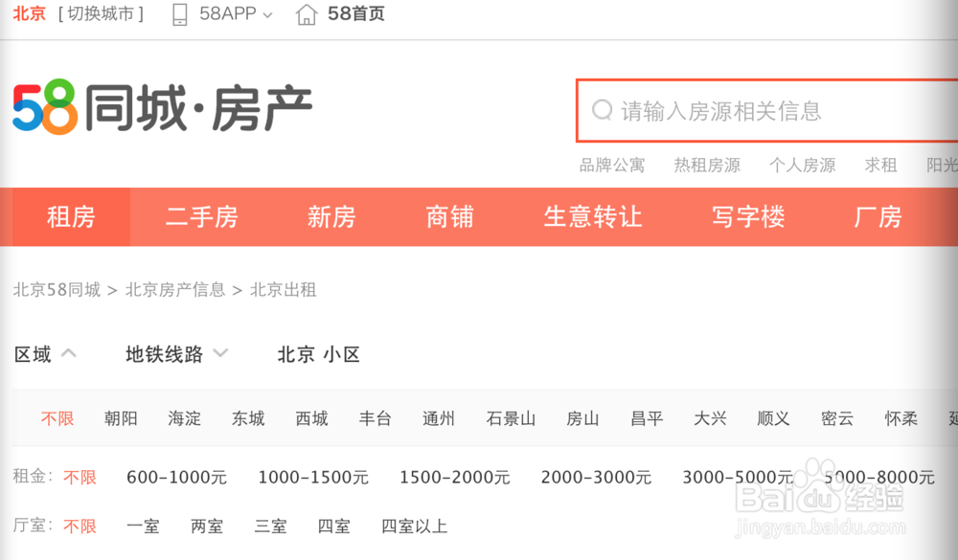Click the 北京房产信息 breadcrumb
The width and height of the screenshot is (958, 560).
(175, 289)
